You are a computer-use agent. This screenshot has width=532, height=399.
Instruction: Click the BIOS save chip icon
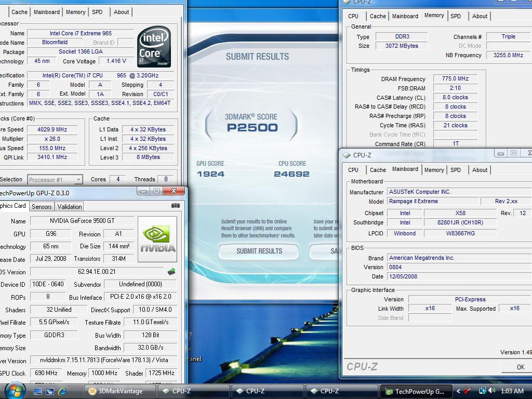pos(171,271)
